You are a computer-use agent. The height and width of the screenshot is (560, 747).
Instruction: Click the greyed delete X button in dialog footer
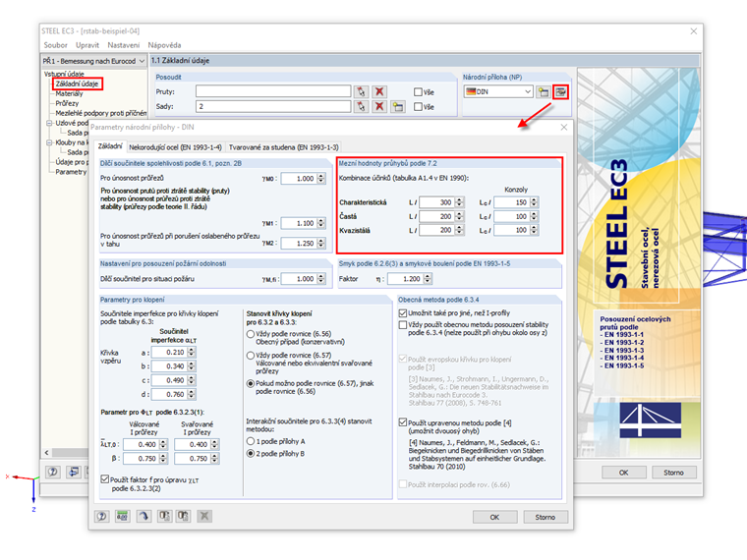(203, 516)
